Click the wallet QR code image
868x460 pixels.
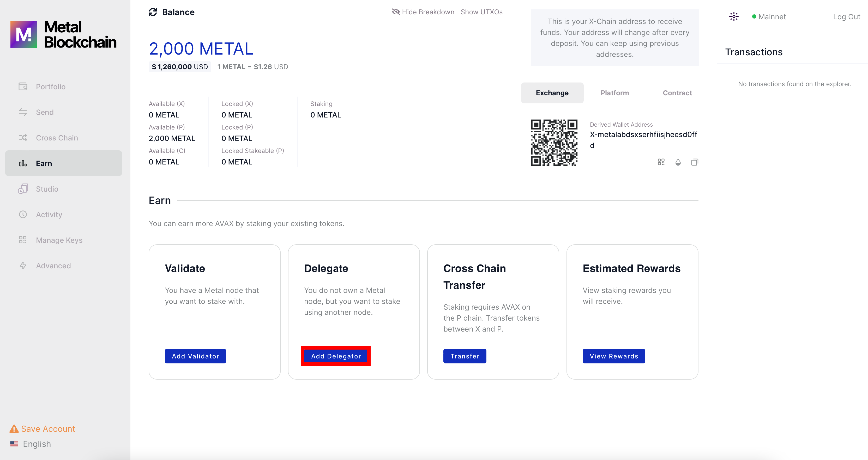[x=554, y=143]
